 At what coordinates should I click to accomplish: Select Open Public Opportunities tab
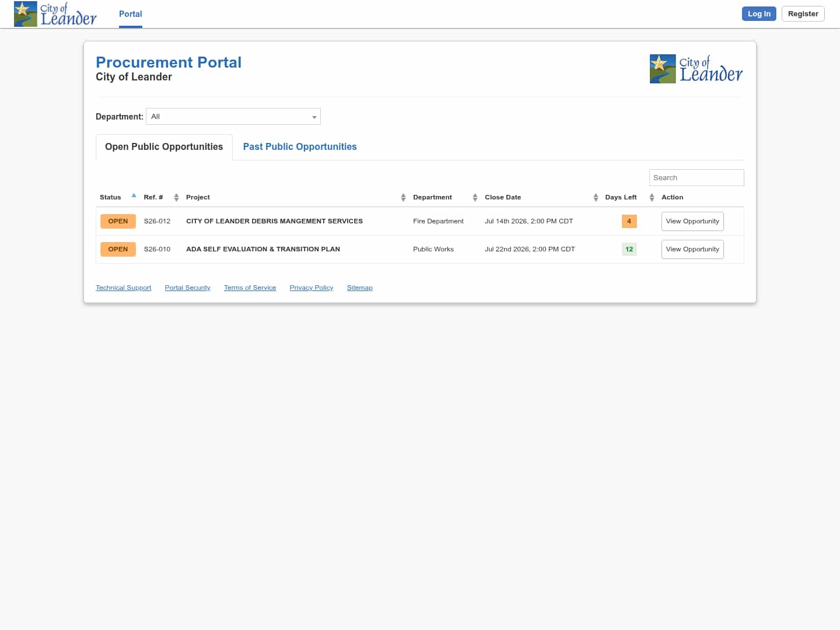pyautogui.click(x=164, y=147)
